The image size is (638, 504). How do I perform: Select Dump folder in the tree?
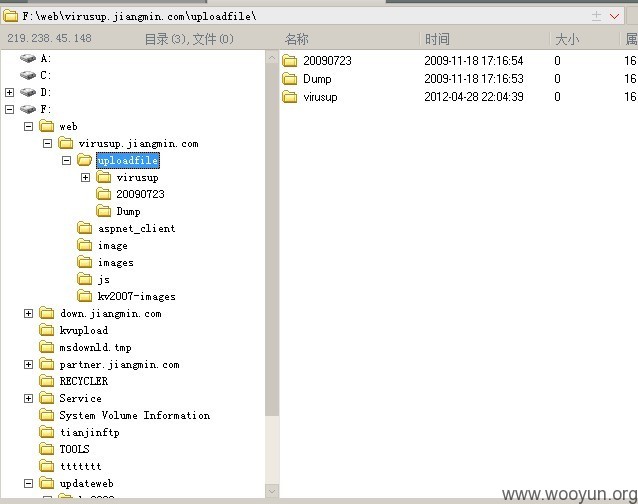tap(128, 211)
